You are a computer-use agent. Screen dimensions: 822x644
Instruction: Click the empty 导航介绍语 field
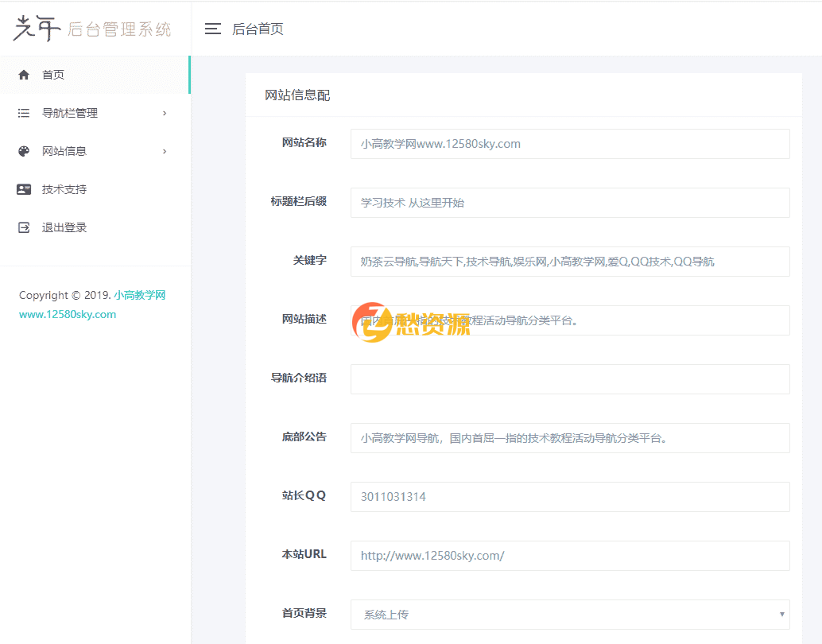pos(570,378)
